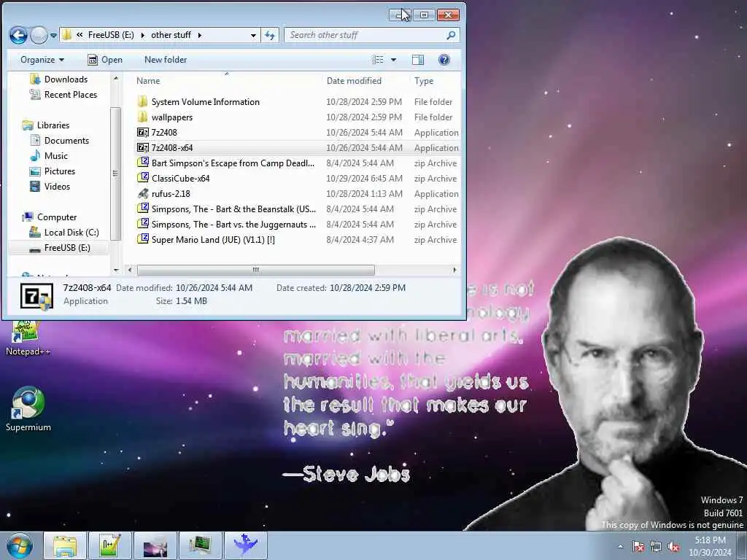Open the Music library
The width and height of the screenshot is (747, 560).
(x=55, y=156)
